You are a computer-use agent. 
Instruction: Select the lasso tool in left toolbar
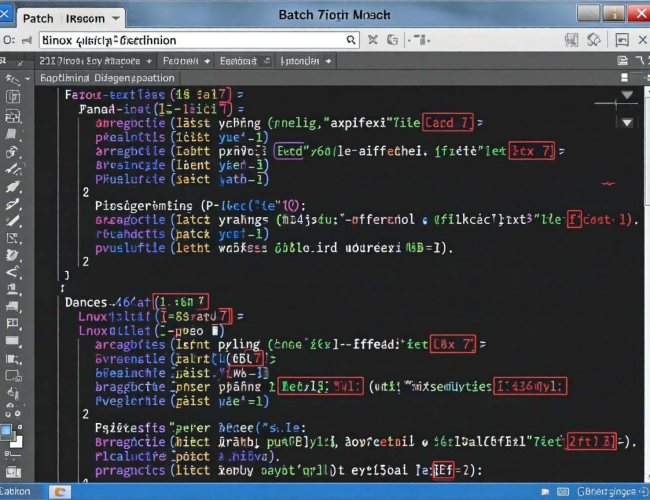tap(12, 152)
